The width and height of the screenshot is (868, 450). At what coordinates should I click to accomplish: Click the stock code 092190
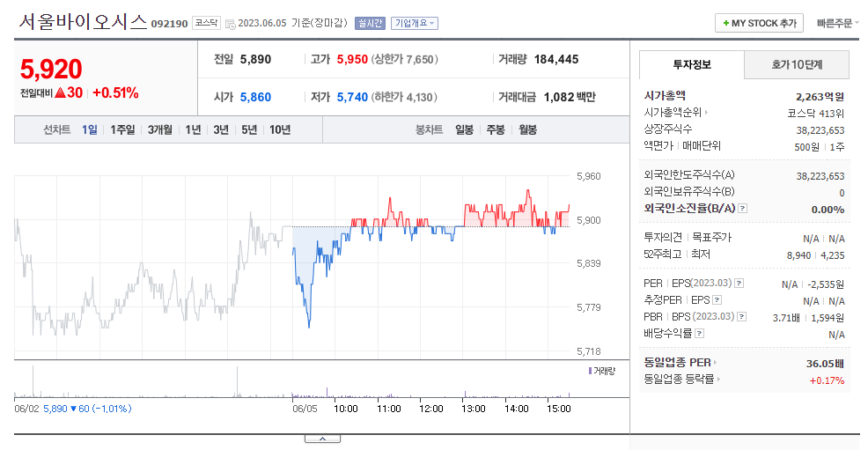pyautogui.click(x=169, y=24)
